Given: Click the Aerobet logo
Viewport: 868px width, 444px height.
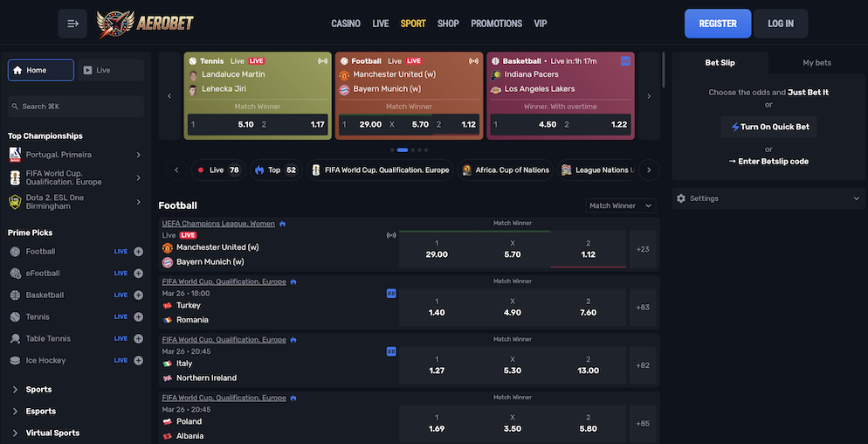Looking at the screenshot, I should point(145,24).
